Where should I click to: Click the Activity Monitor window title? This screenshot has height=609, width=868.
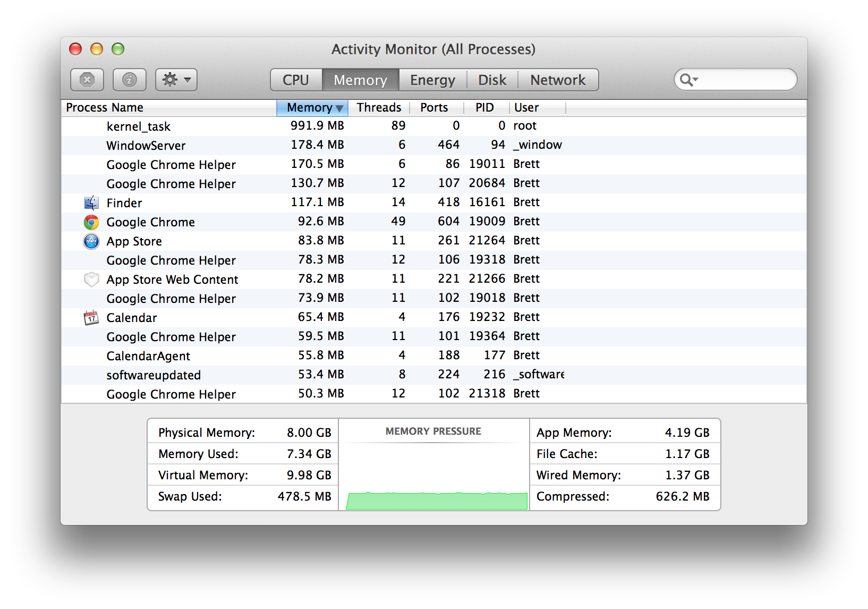pos(433,49)
